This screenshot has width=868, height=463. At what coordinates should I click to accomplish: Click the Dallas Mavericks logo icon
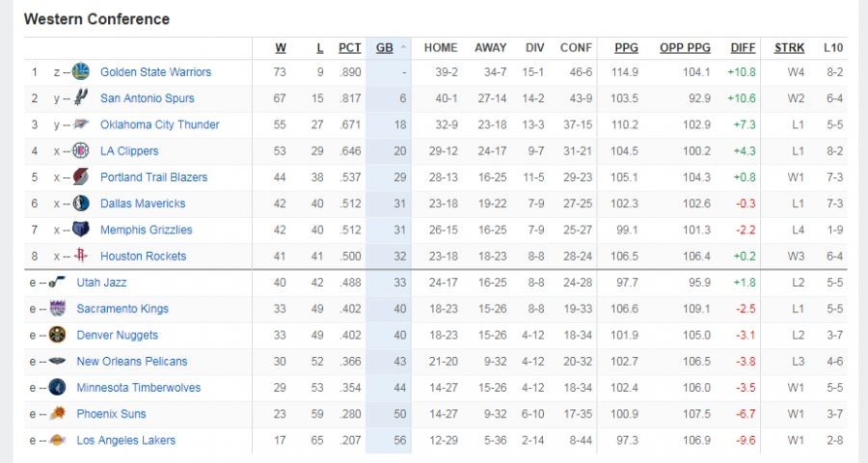[x=80, y=204]
